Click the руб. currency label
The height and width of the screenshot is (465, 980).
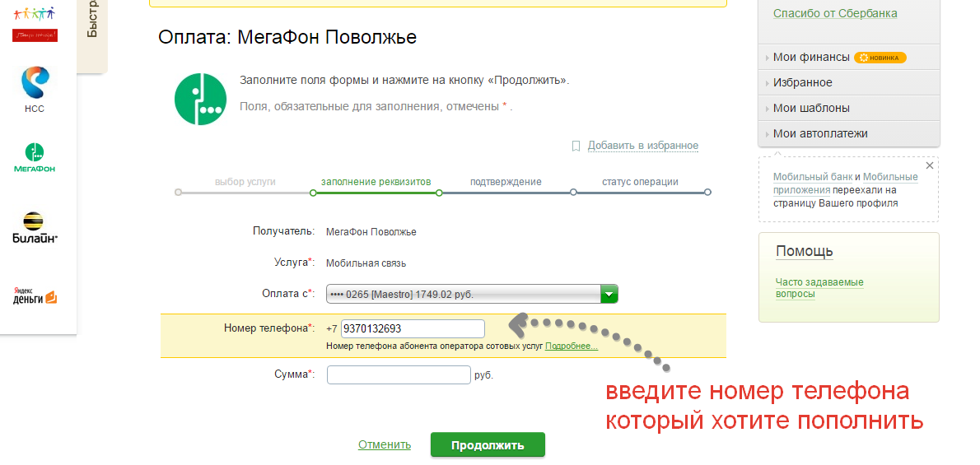[483, 375]
